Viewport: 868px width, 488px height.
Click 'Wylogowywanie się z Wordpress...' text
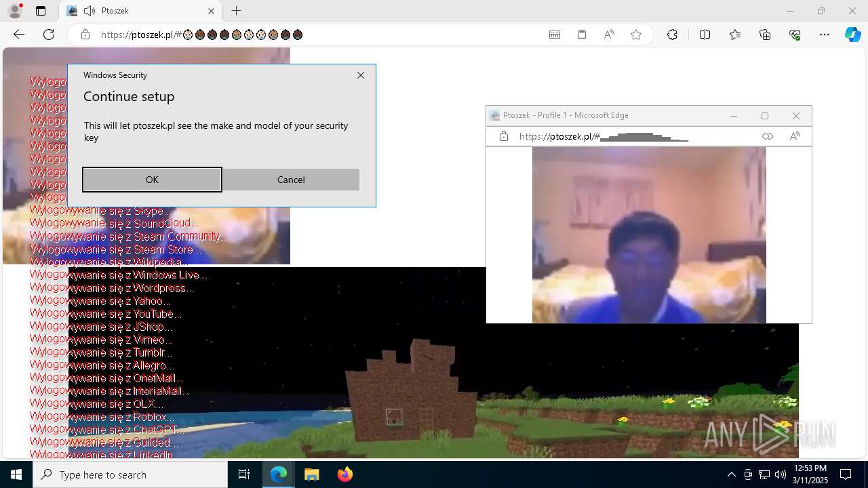[x=112, y=288]
